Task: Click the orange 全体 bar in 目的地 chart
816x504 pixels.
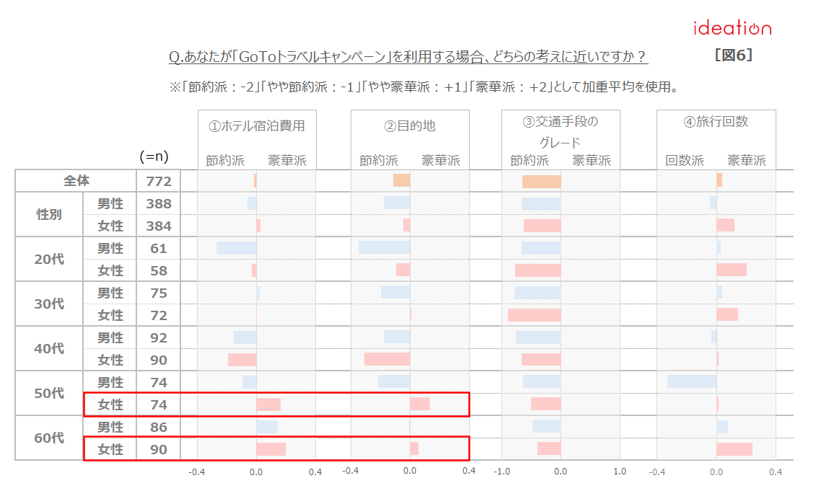Action: [x=401, y=180]
